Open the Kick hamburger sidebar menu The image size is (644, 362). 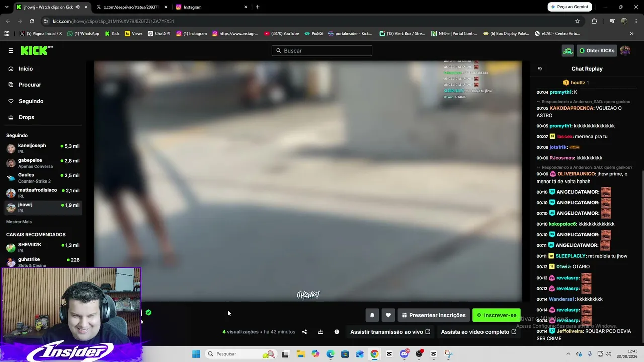[x=11, y=51]
